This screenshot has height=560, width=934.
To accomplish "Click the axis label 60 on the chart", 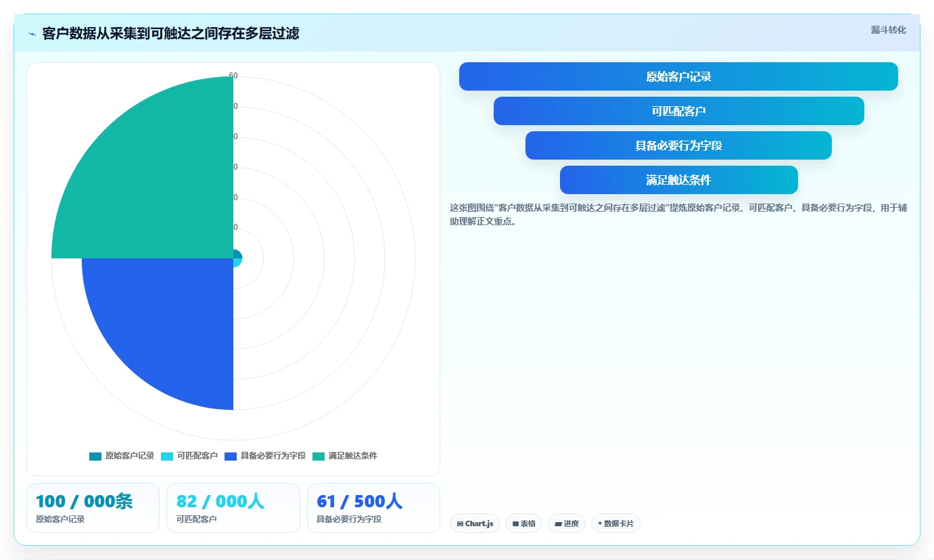I will pos(233,76).
